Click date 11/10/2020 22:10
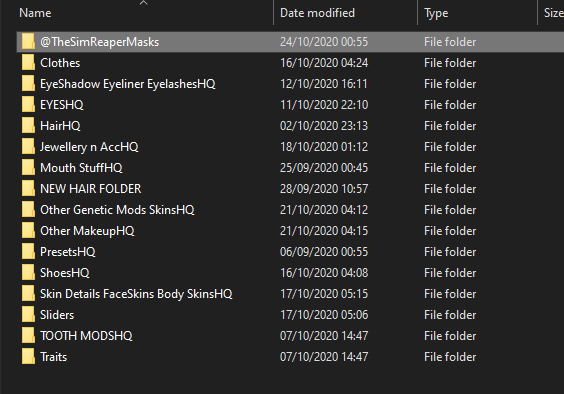The image size is (564, 394). click(324, 105)
